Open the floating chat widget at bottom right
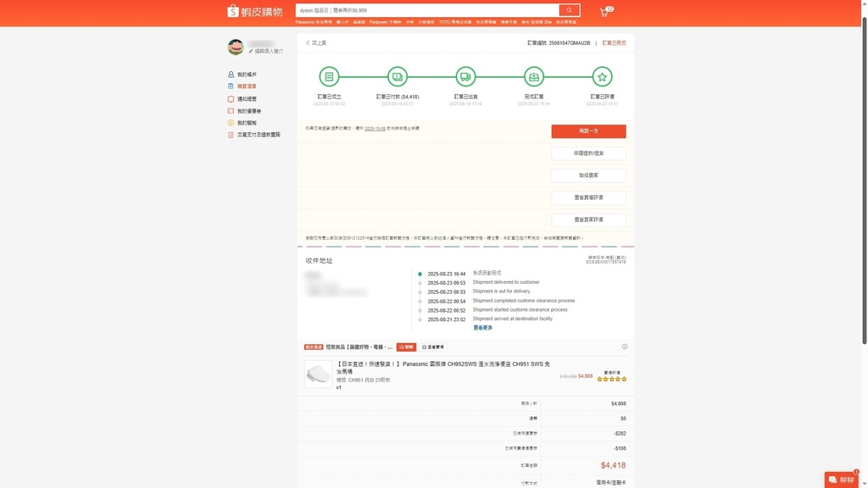The height and width of the screenshot is (488, 868). pyautogui.click(x=842, y=480)
